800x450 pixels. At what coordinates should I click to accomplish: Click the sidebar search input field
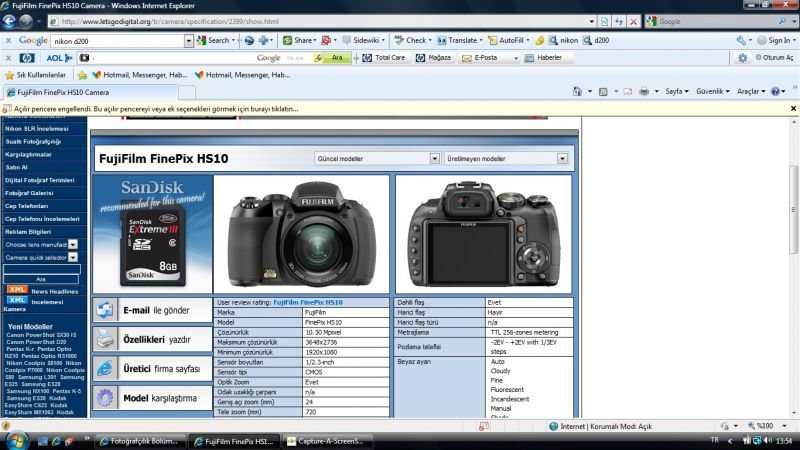click(x=42, y=269)
